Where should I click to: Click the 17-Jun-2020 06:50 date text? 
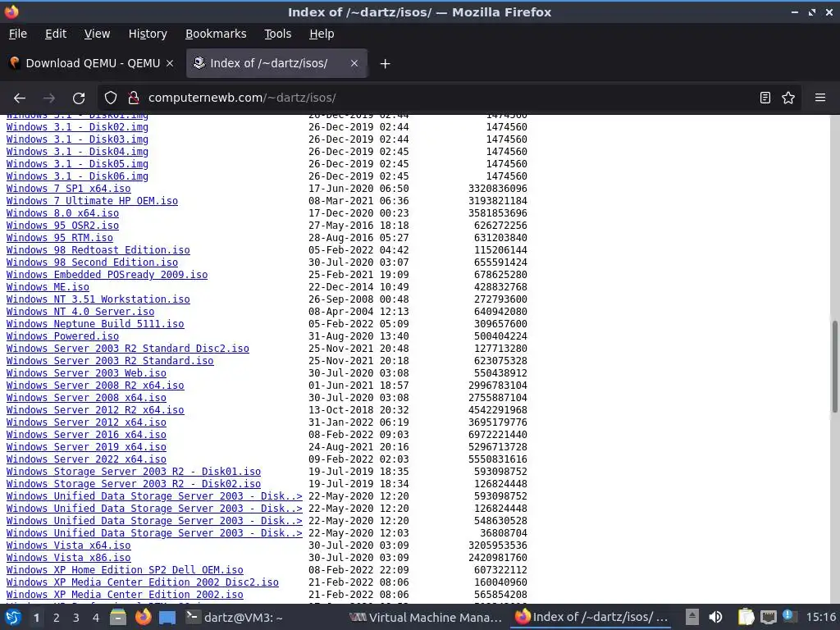(x=358, y=189)
